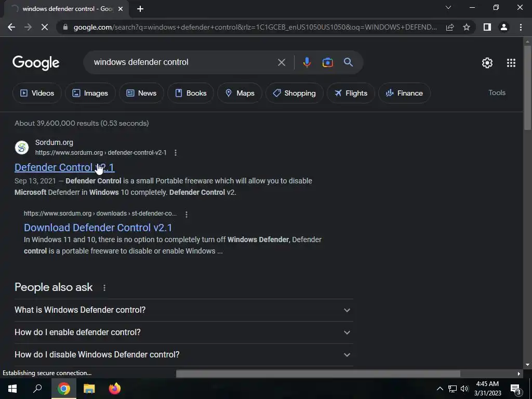Screen dimensions: 532x399
Task: Switch to the Videos filter
Action: [x=37, y=93]
